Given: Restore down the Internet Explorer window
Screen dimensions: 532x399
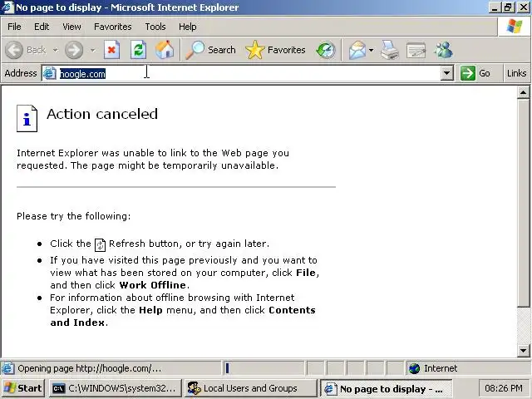Looking at the screenshot, I should [508, 7].
